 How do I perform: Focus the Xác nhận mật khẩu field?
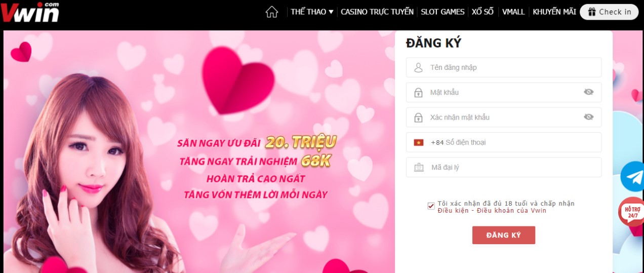pyautogui.click(x=504, y=117)
